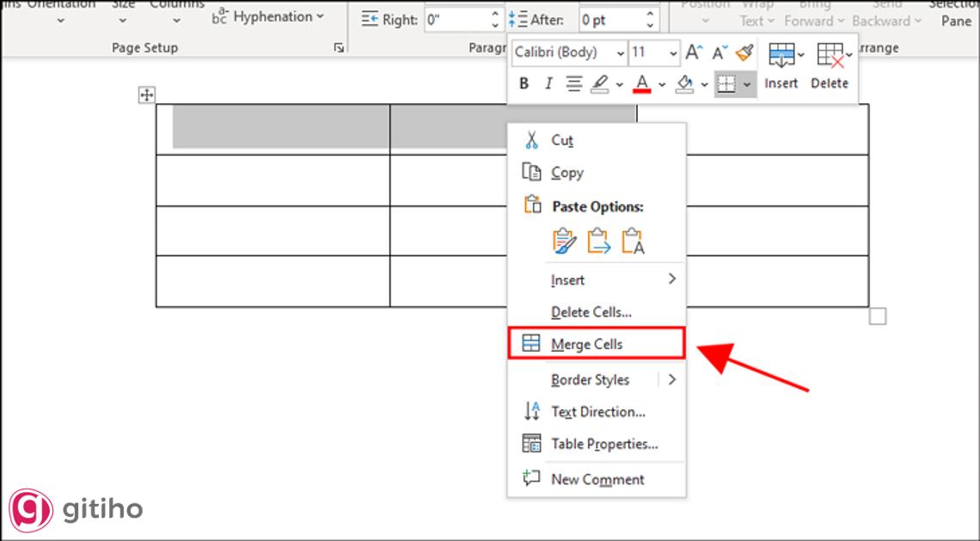This screenshot has width=980, height=541.
Task: Click the Merge Formatting paste icon
Action: tap(598, 241)
